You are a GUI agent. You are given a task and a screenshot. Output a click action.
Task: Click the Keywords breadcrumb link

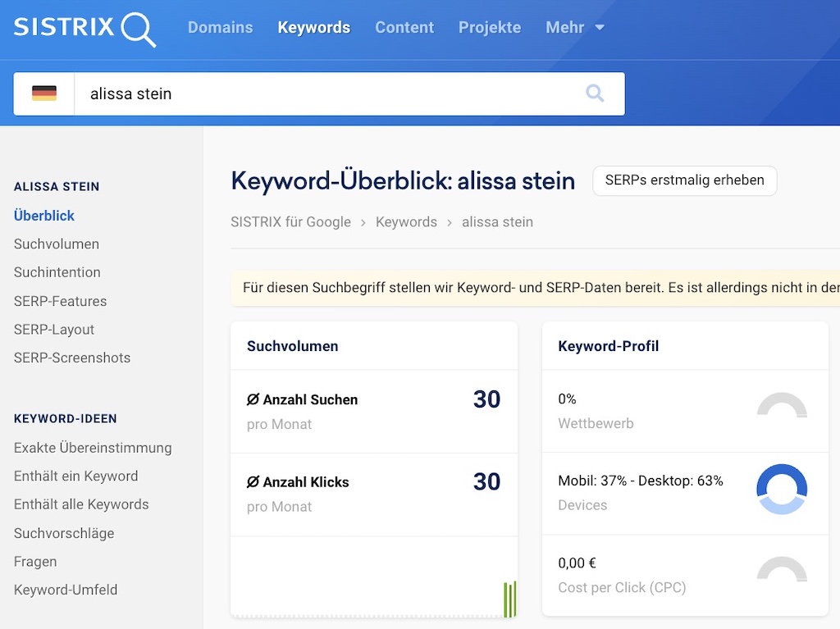pos(406,221)
